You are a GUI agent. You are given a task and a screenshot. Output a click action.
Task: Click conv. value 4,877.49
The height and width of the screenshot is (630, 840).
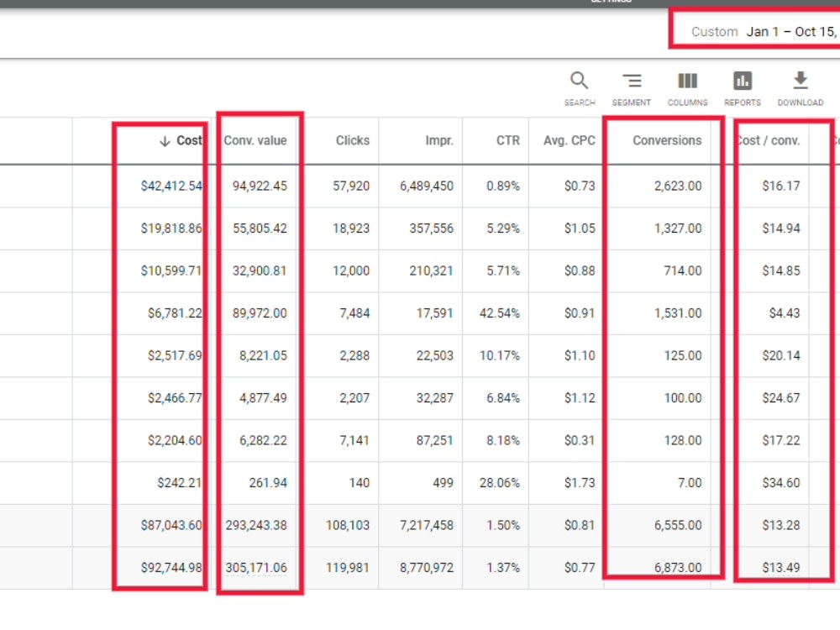click(263, 397)
